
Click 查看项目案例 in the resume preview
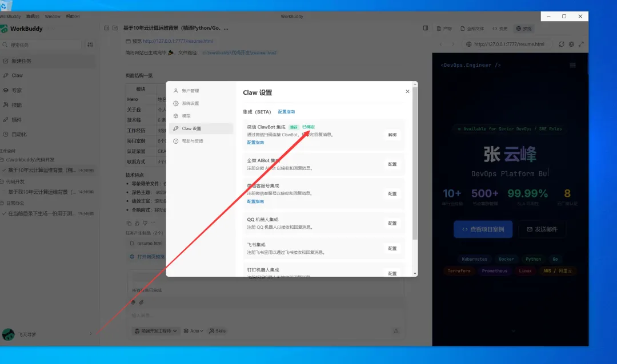pos(483,229)
